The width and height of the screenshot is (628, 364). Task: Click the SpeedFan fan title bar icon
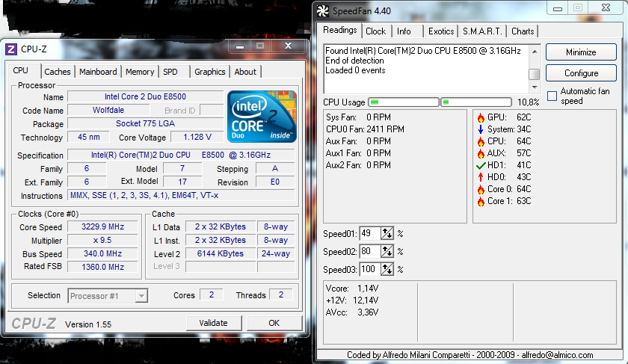pyautogui.click(x=322, y=10)
